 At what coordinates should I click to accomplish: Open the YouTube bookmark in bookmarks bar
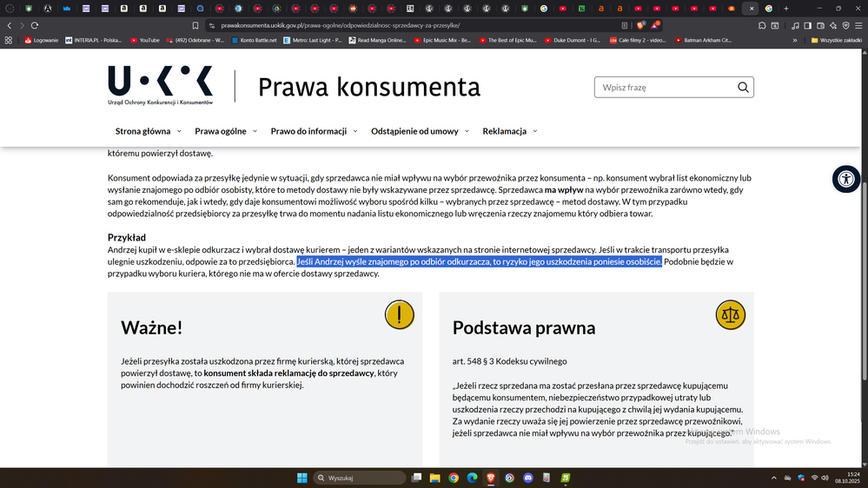(x=144, y=40)
